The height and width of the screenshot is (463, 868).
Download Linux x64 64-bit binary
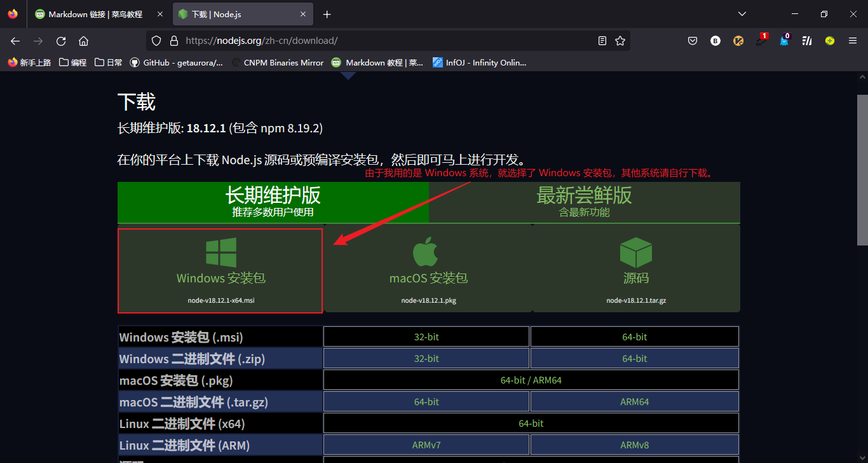click(531, 424)
